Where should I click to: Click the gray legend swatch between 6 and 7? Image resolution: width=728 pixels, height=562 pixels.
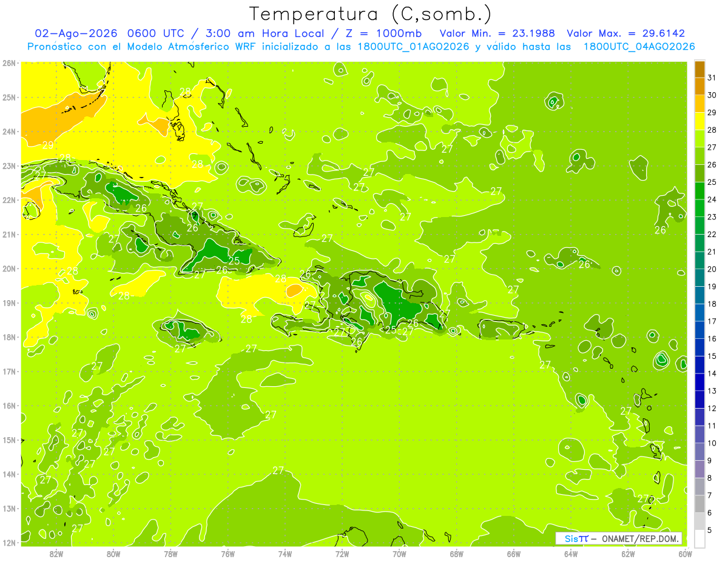click(699, 504)
